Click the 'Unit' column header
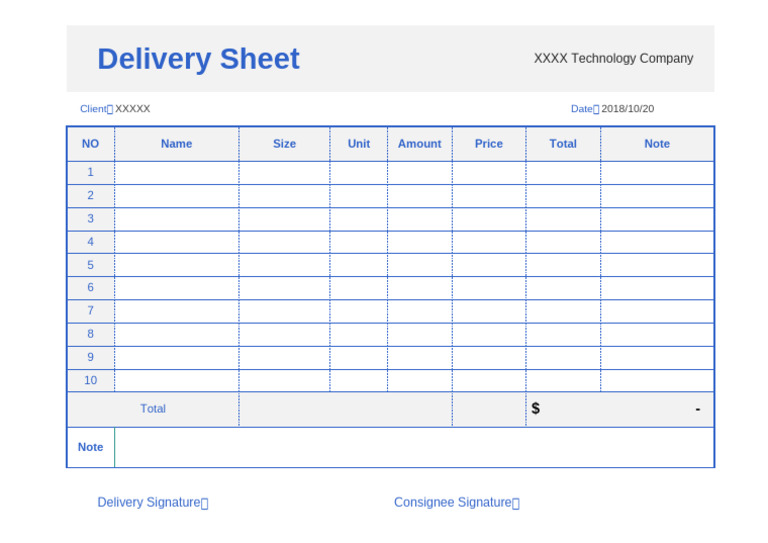The width and height of the screenshot is (768, 543). pyautogui.click(x=359, y=144)
